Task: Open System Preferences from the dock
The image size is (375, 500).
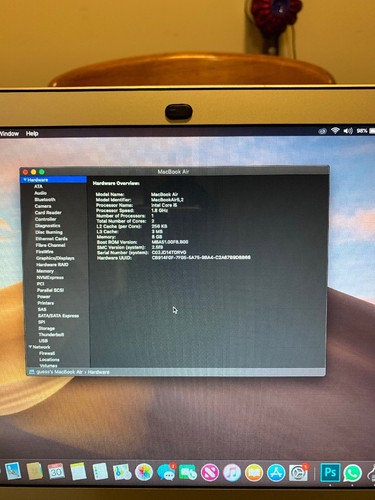Action: tap(298, 473)
